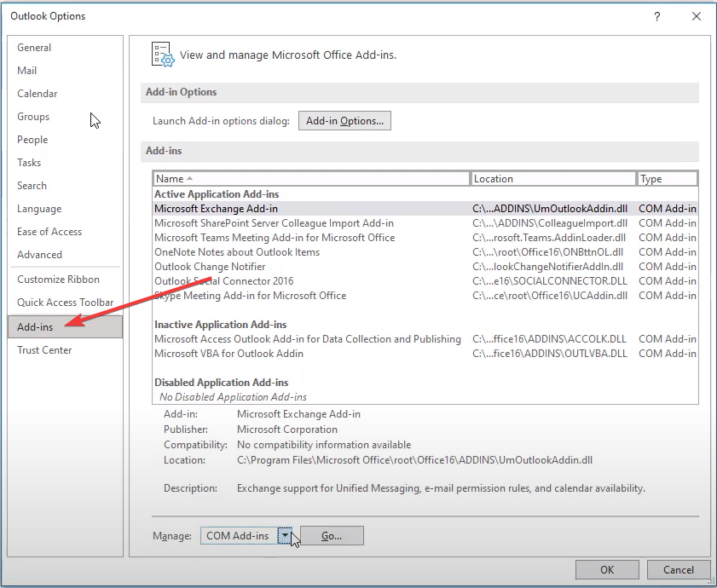Click the Publisher Microsoft Corporation value
This screenshot has width=717, height=588.
tap(287, 429)
